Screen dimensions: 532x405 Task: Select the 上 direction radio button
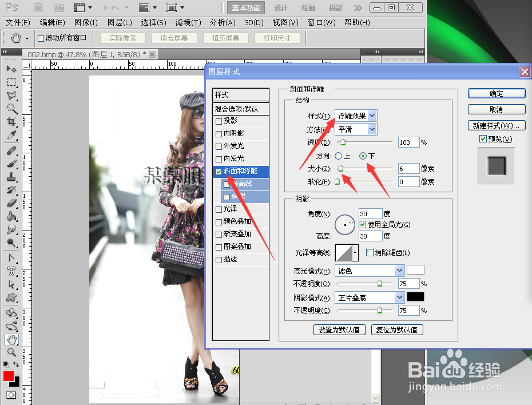(x=338, y=156)
